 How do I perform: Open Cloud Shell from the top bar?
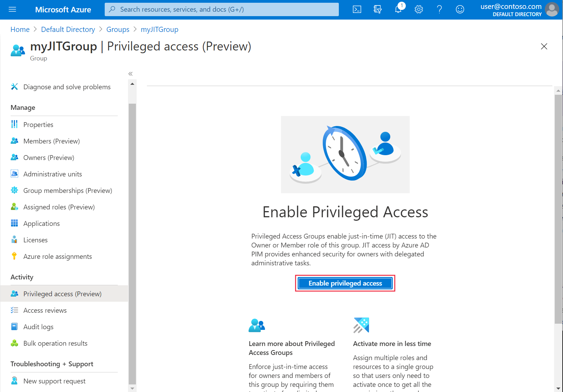357,9
